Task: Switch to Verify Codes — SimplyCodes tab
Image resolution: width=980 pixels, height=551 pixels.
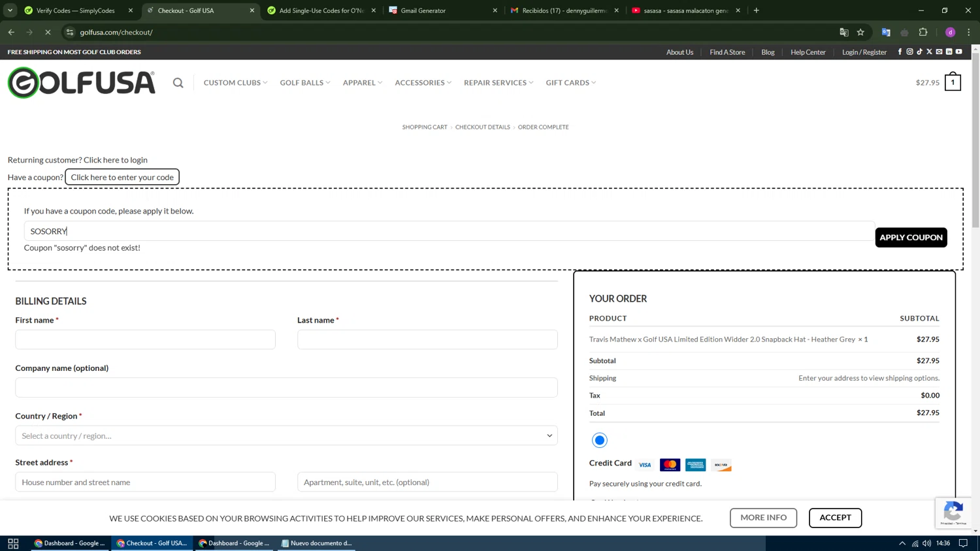Action: [x=75, y=10]
